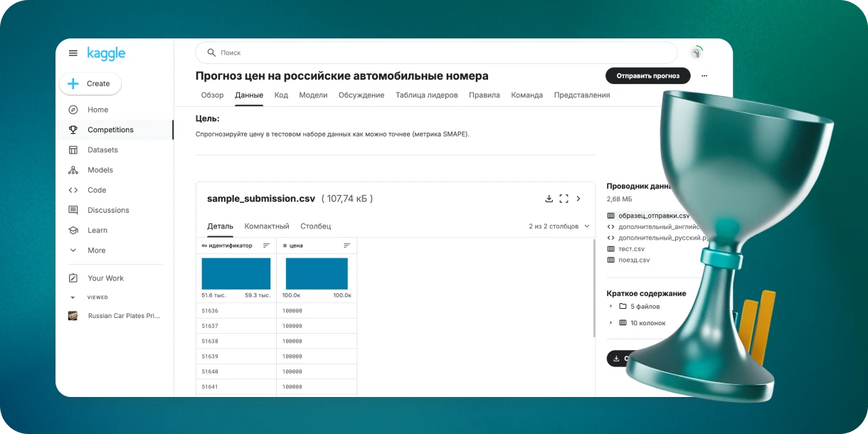Click the Home compass icon in sidebar
Image resolution: width=868 pixels, height=434 pixels.
click(73, 110)
